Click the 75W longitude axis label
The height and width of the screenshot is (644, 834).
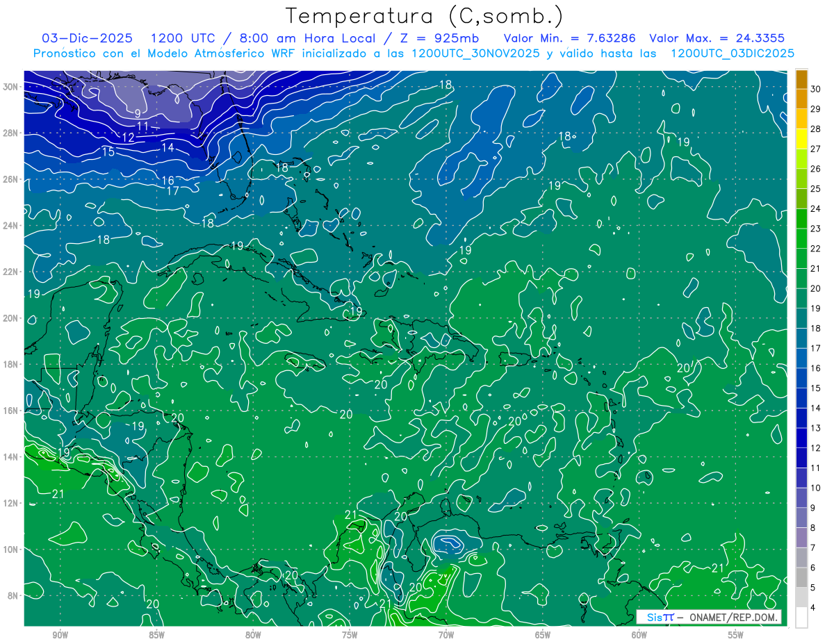[350, 635]
